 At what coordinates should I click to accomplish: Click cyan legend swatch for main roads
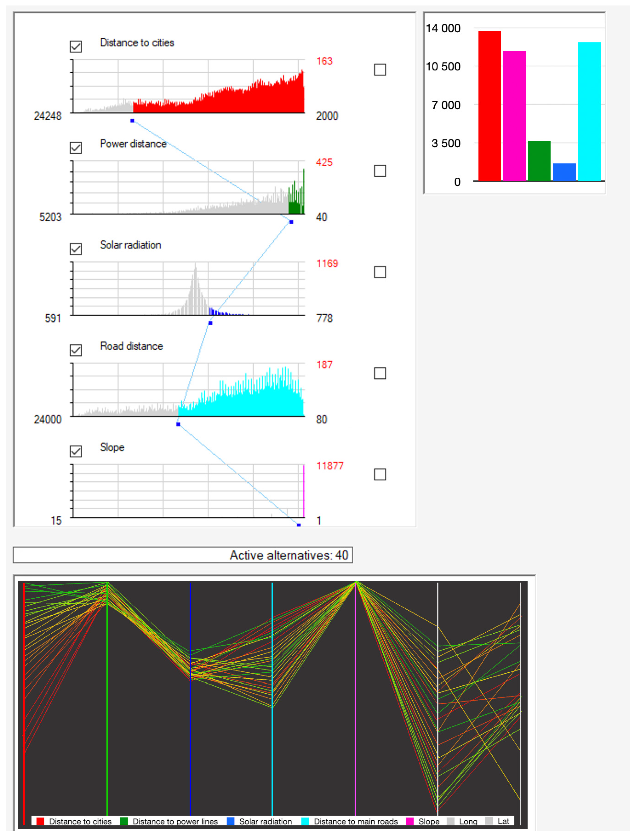[305, 821]
